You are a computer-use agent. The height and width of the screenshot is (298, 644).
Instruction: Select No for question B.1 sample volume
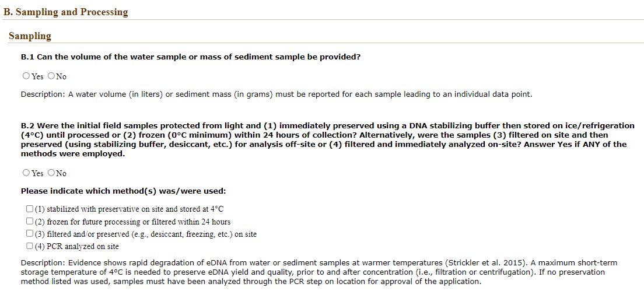[x=51, y=76]
